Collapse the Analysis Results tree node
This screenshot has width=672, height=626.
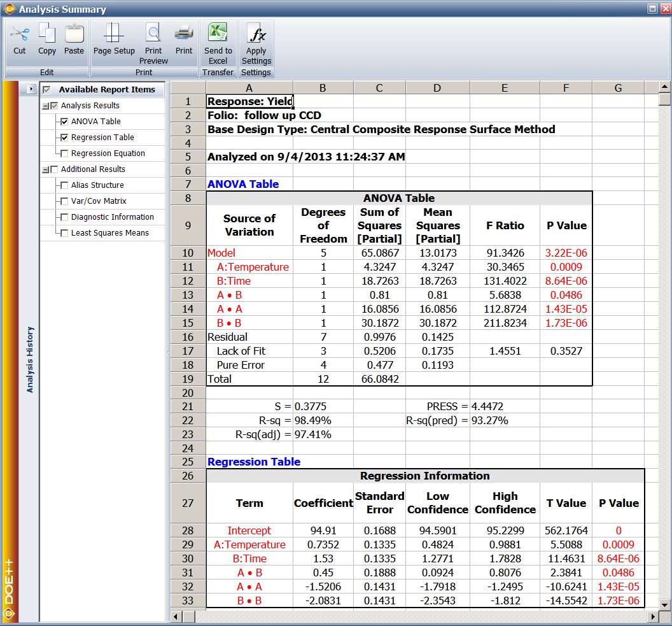[45, 106]
